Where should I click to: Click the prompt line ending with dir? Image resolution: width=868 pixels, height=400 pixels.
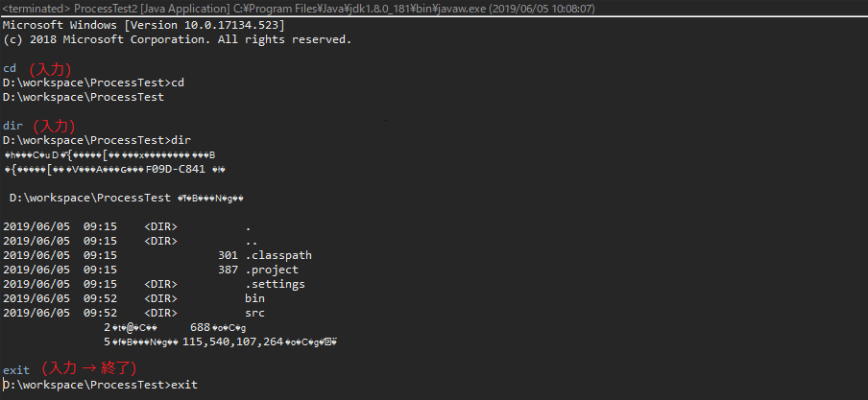(x=97, y=140)
